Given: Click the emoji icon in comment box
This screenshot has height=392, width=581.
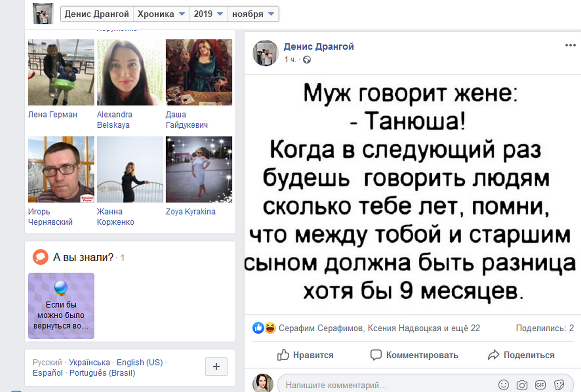Looking at the screenshot, I should (x=503, y=385).
